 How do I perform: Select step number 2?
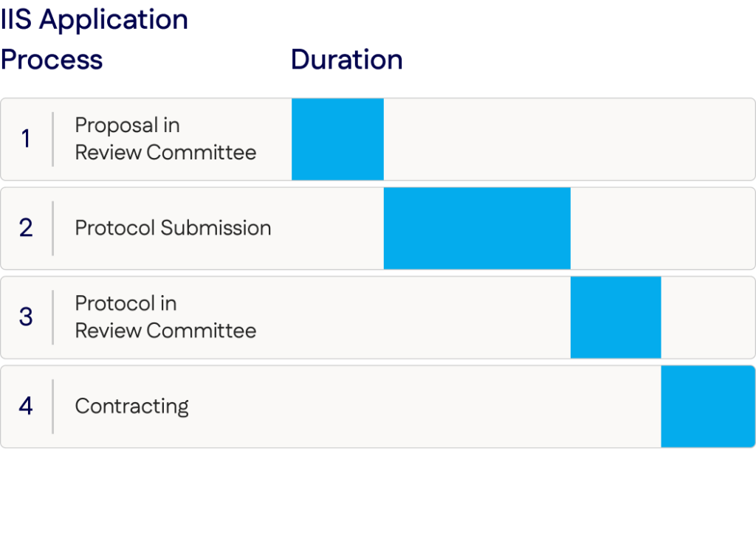point(26,228)
